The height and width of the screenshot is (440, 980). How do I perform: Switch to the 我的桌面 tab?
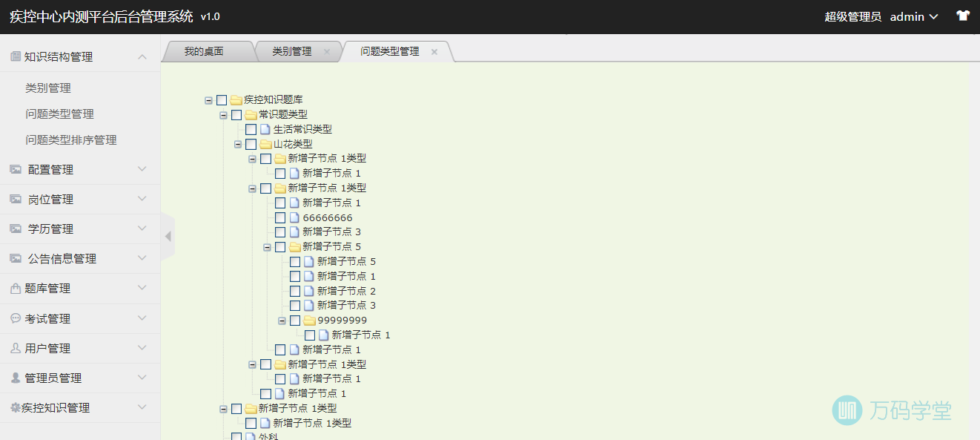coord(204,51)
